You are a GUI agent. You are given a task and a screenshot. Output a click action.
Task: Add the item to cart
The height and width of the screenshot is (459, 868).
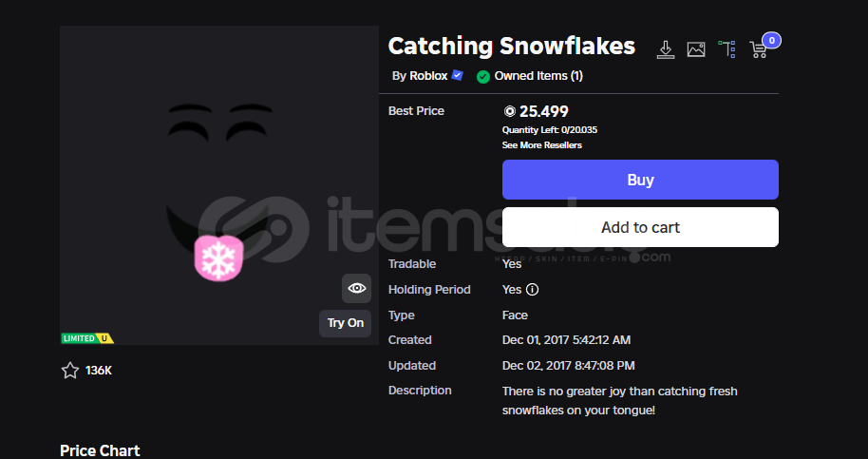pos(640,227)
